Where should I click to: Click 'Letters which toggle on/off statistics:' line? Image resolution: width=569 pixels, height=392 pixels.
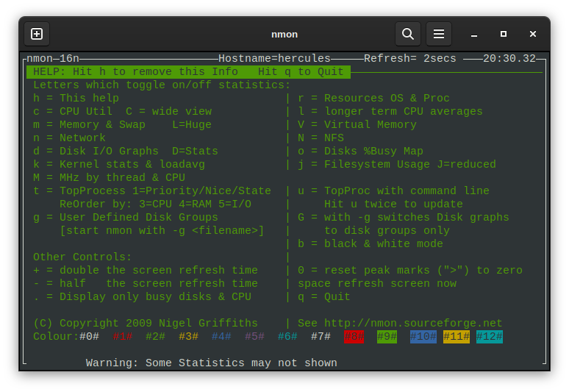tap(162, 85)
